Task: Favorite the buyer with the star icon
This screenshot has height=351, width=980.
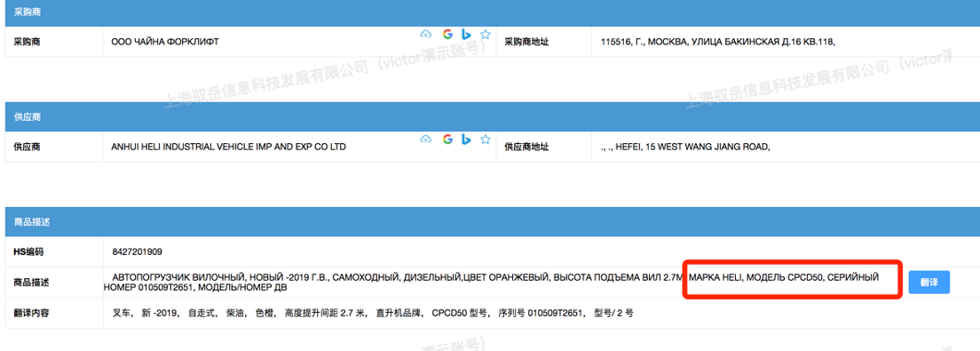Action: coord(485,34)
